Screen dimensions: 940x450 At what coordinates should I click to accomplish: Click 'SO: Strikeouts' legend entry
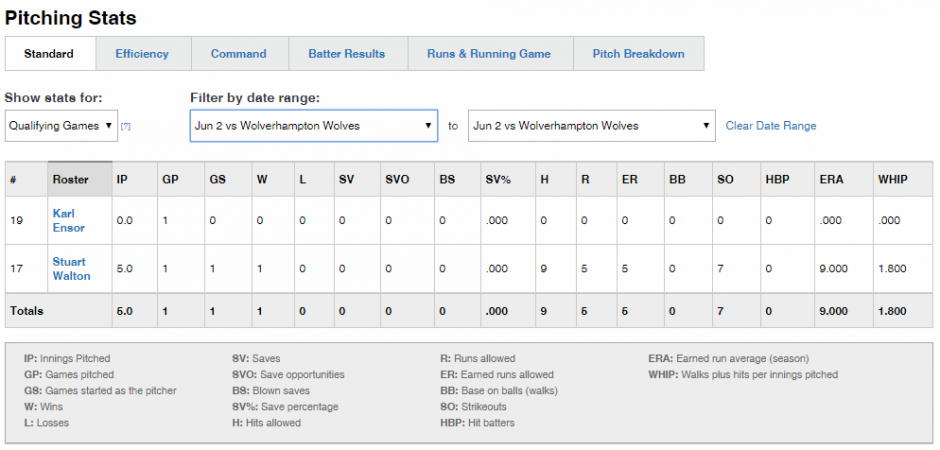coord(473,407)
